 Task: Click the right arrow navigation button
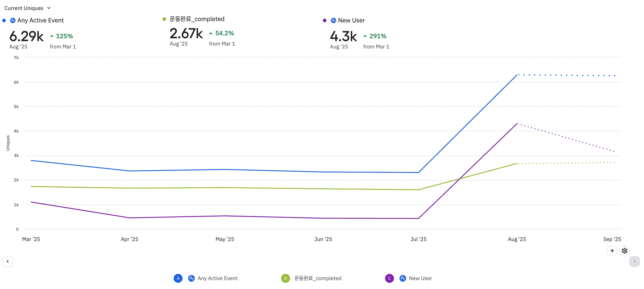point(634,261)
